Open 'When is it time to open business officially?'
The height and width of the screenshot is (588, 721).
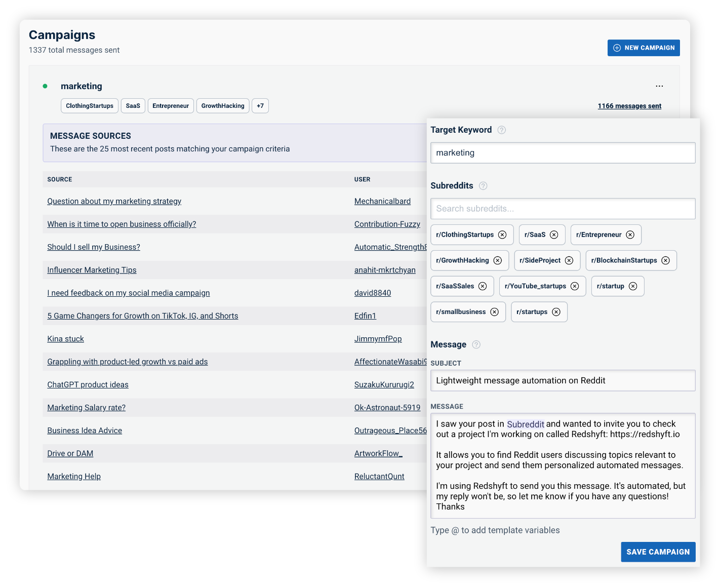click(x=122, y=224)
